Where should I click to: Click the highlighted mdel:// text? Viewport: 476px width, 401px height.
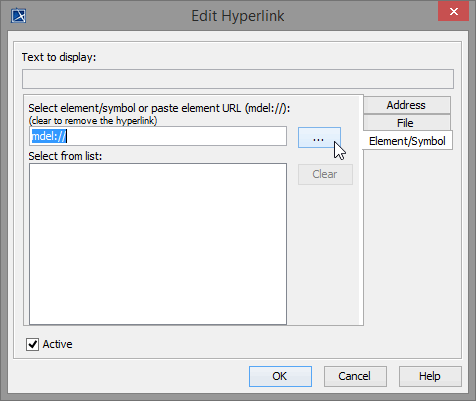pyautogui.click(x=49, y=136)
